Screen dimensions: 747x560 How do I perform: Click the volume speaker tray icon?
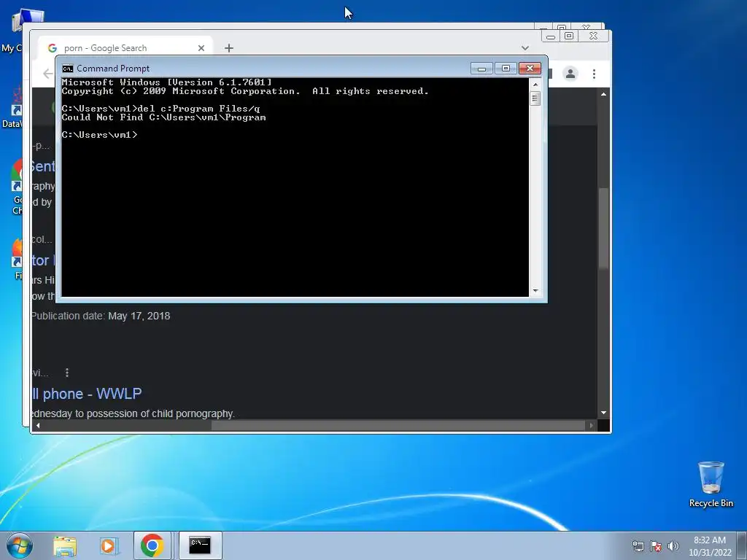[673, 546]
